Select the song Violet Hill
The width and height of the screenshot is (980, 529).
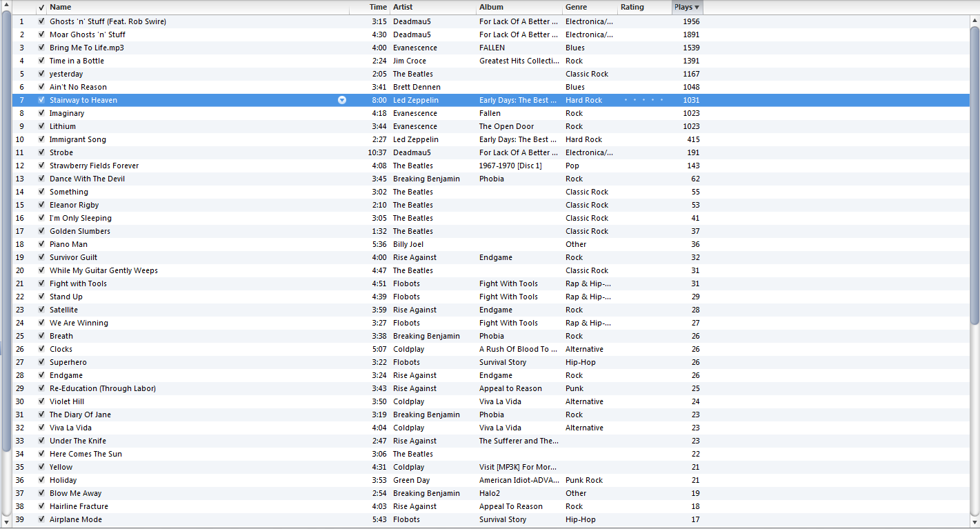[67, 401]
